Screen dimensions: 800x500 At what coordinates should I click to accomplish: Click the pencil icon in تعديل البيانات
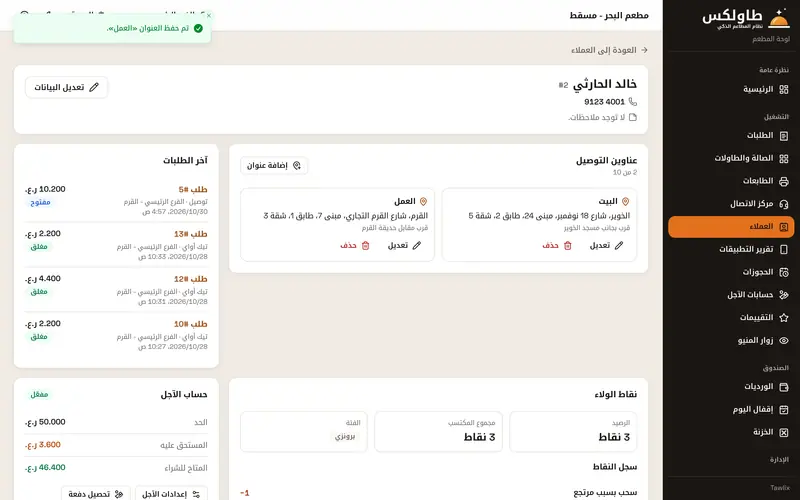click(94, 87)
